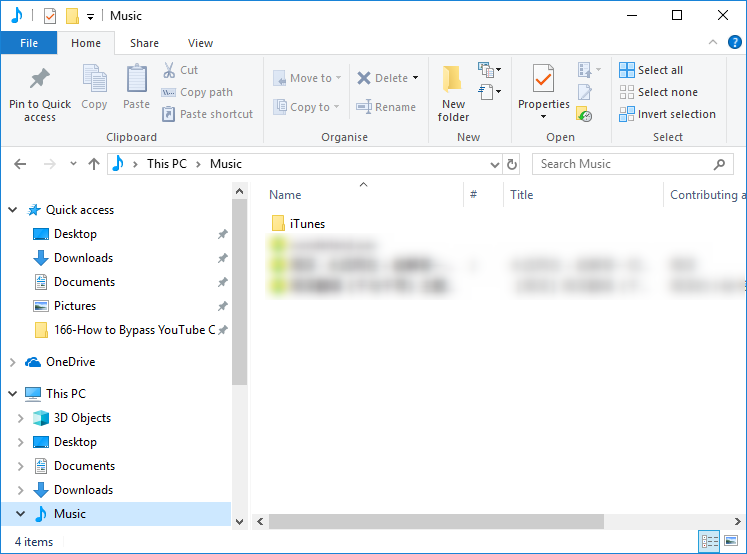The height and width of the screenshot is (554, 747).
Task: Click the Pin to Quick access icon
Action: [x=40, y=79]
